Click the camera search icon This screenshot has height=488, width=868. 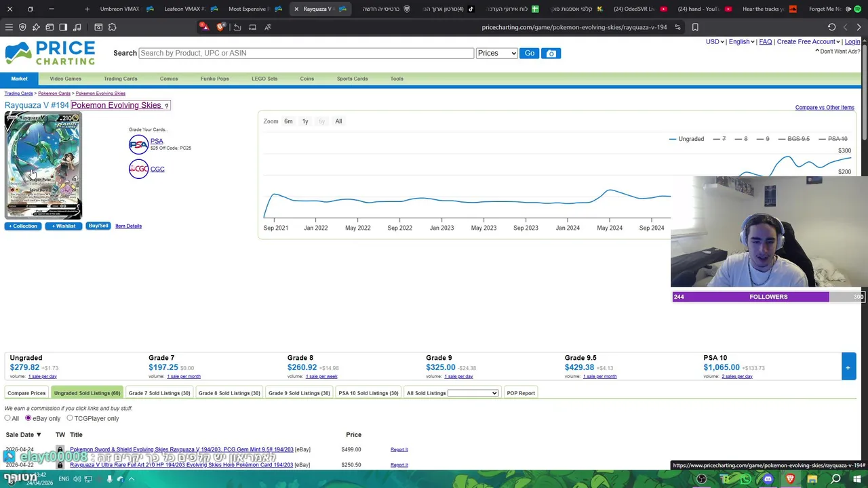coord(551,53)
